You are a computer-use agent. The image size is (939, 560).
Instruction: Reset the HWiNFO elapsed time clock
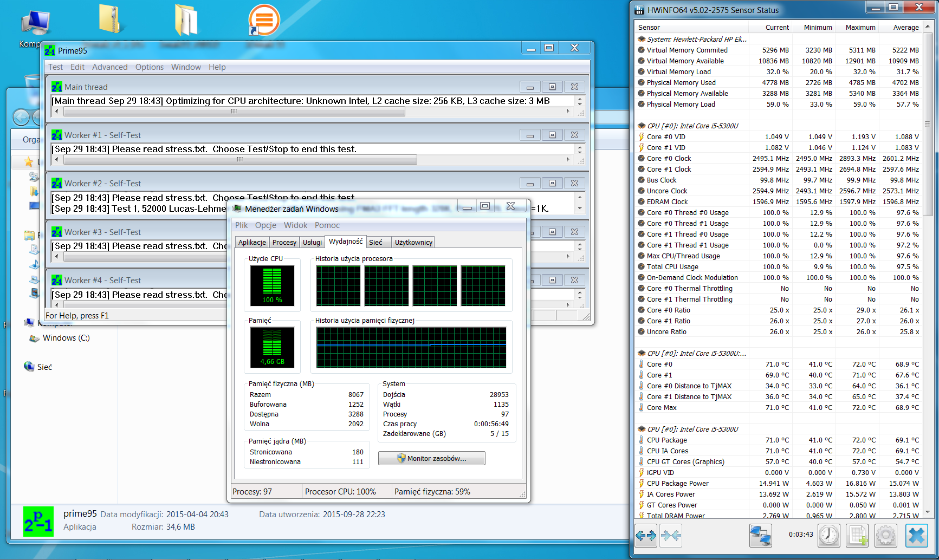coord(829,536)
